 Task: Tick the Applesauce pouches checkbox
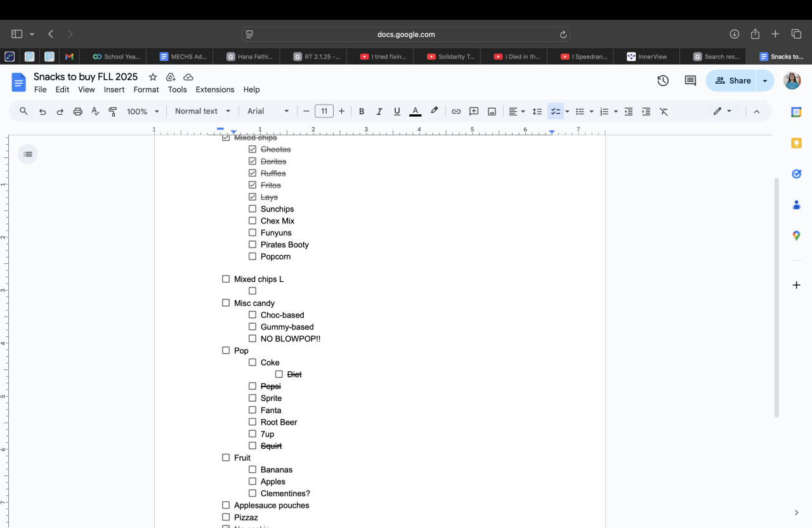(x=226, y=505)
